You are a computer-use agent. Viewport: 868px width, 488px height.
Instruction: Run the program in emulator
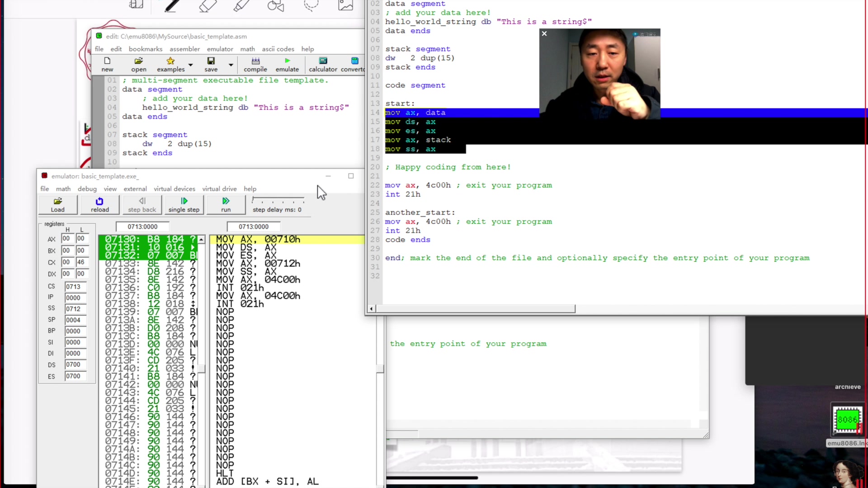(x=226, y=205)
